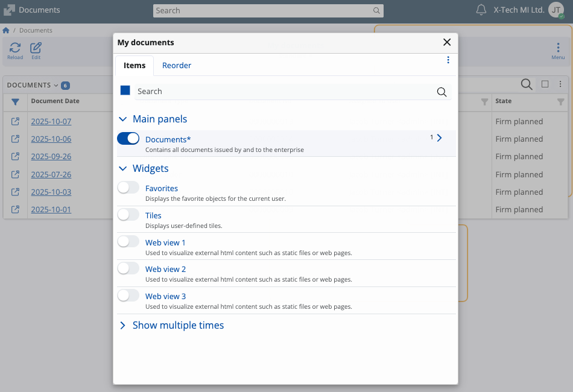Switch to the Reorder tab
The width and height of the screenshot is (573, 392).
pos(177,65)
